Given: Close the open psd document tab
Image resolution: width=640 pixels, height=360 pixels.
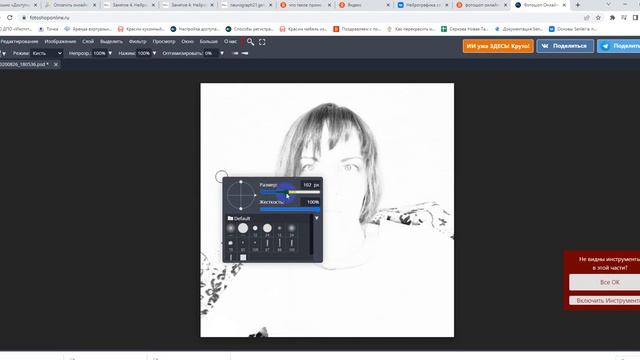Looking at the screenshot, I should (56, 64).
